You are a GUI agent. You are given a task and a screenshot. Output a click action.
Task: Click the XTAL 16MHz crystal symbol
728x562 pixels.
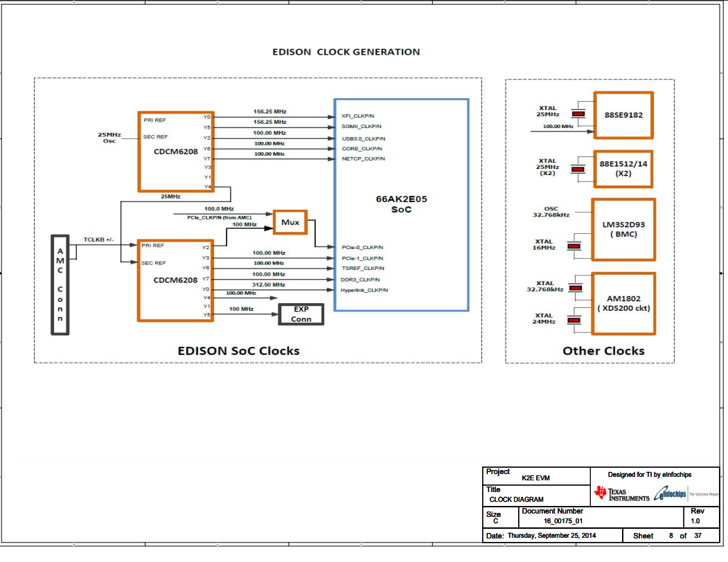[574, 246]
